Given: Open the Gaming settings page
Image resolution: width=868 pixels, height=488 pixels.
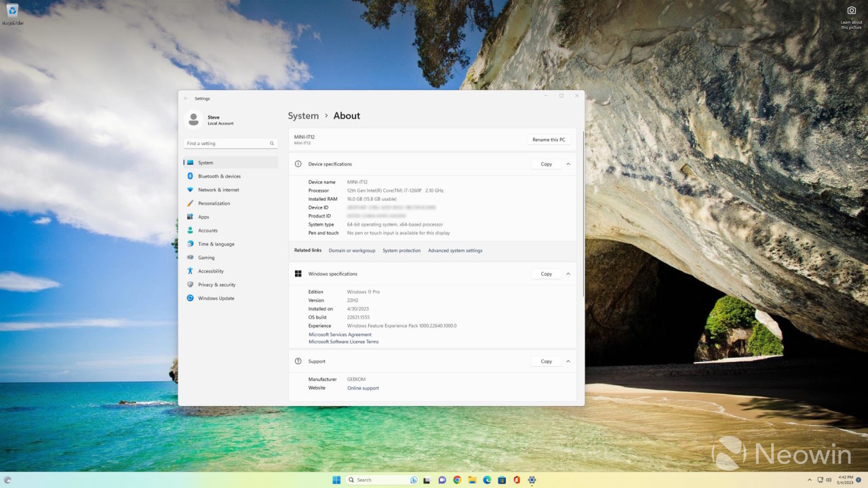Looking at the screenshot, I should 231,258.
